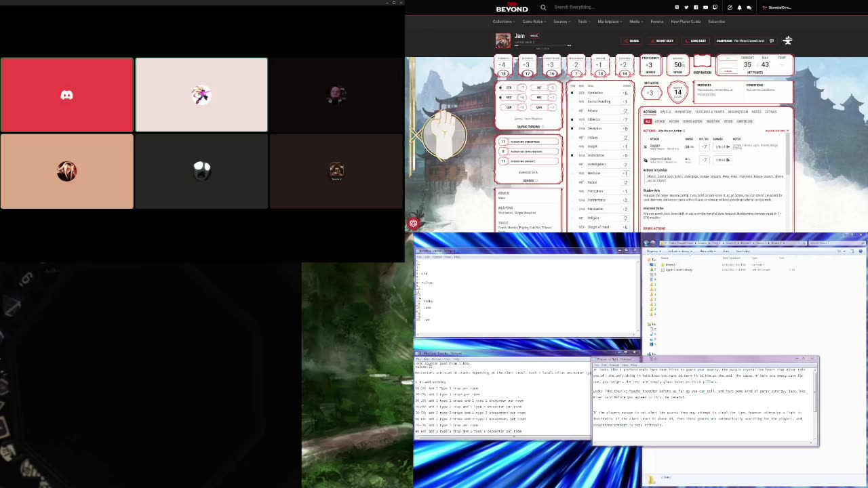Roll the Acrobatics skill bonus
The height and width of the screenshot is (488, 868).
point(625,93)
